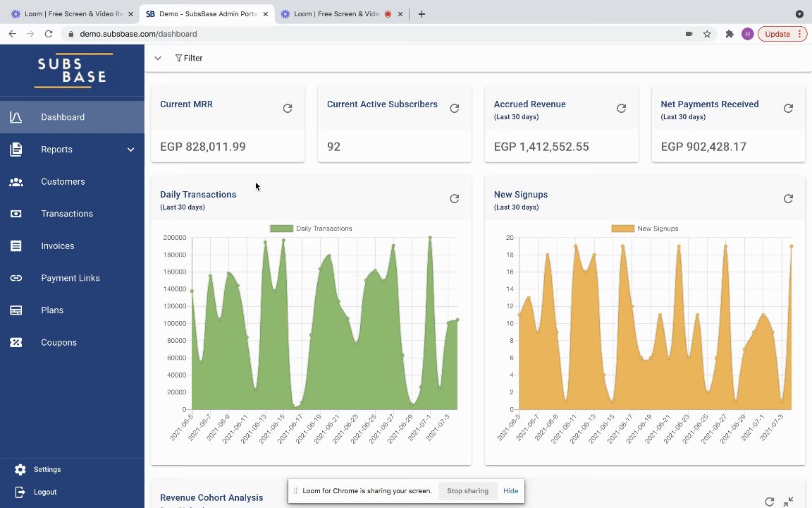Image resolution: width=812 pixels, height=508 pixels.
Task: Click the address bar URL
Action: [x=138, y=34]
